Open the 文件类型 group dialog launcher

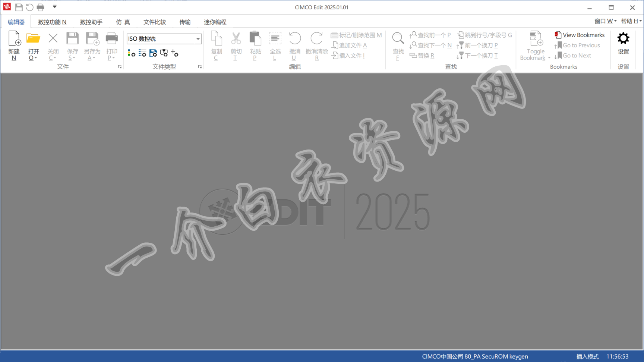pyautogui.click(x=200, y=67)
